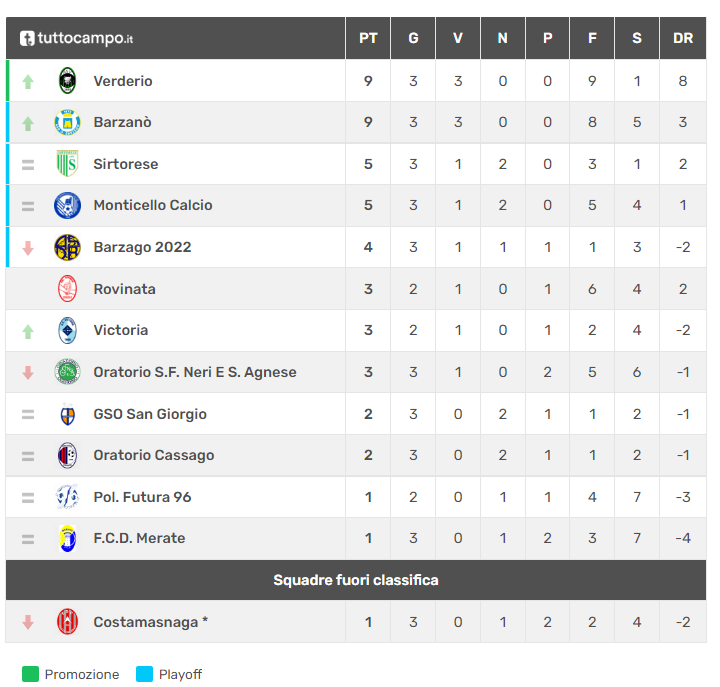Sort table by PT column header
720x687 pixels.
368,39
